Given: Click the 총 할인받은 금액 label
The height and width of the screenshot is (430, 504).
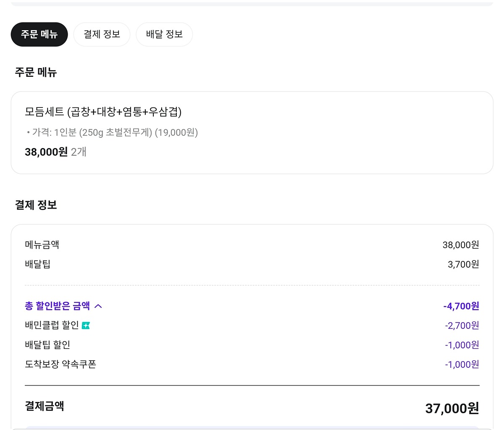Looking at the screenshot, I should (x=57, y=306).
